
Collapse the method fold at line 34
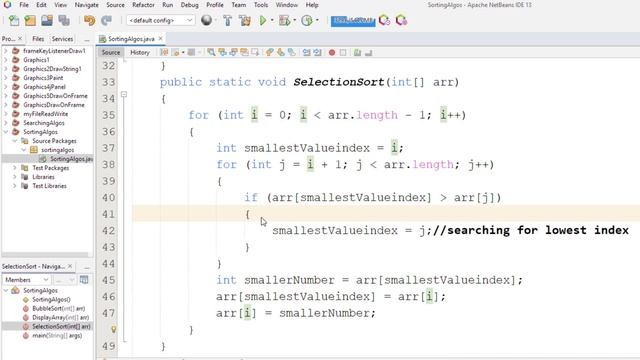coord(124,95)
